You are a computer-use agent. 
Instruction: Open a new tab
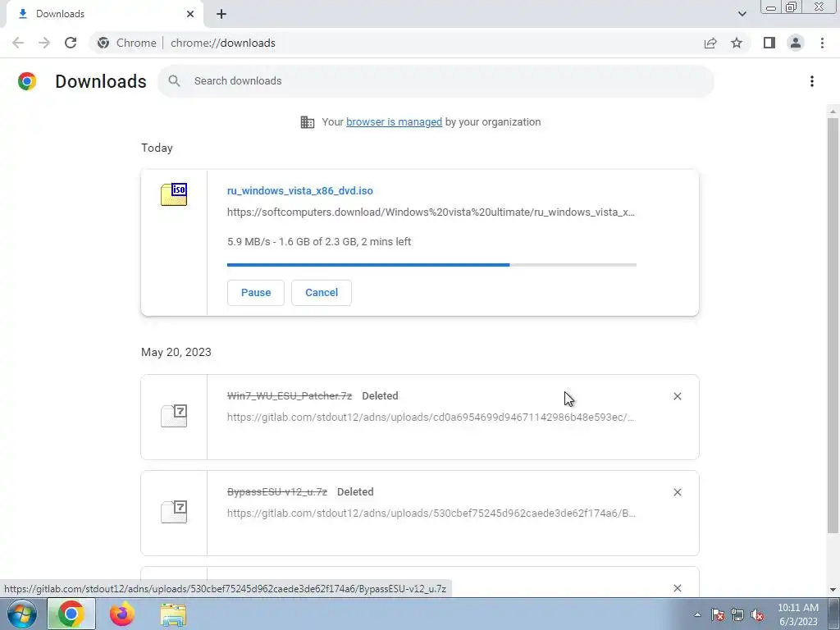221,14
